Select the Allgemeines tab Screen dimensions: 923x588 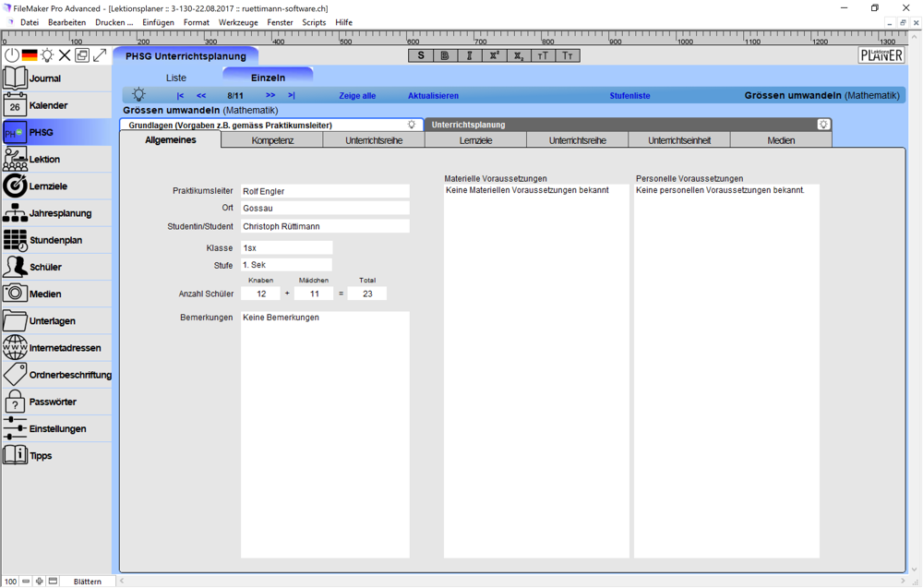(171, 139)
